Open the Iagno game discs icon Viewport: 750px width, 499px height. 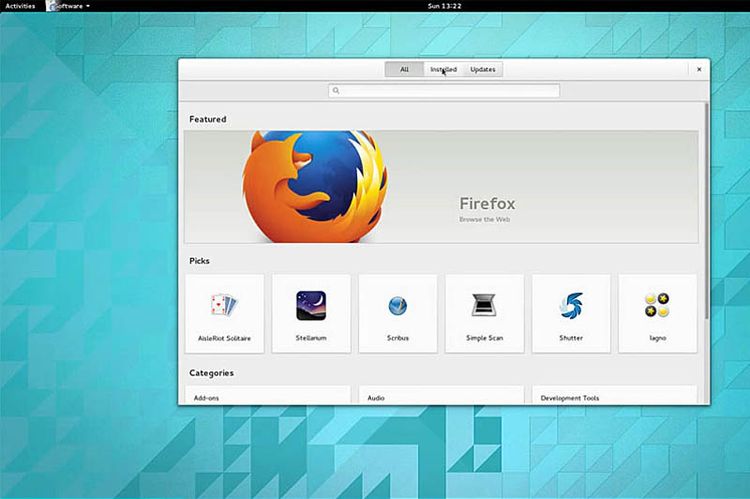tap(657, 305)
